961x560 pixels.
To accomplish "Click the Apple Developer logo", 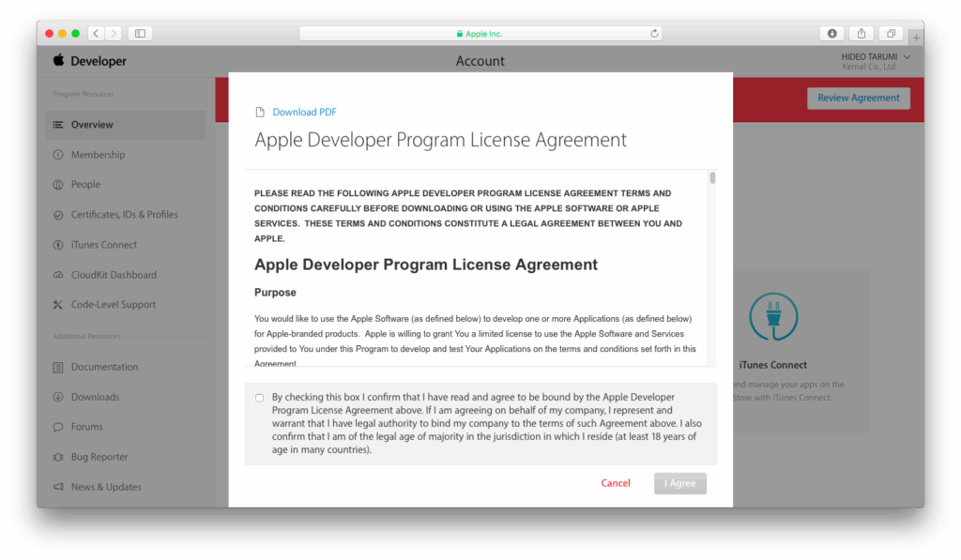I will (x=89, y=61).
